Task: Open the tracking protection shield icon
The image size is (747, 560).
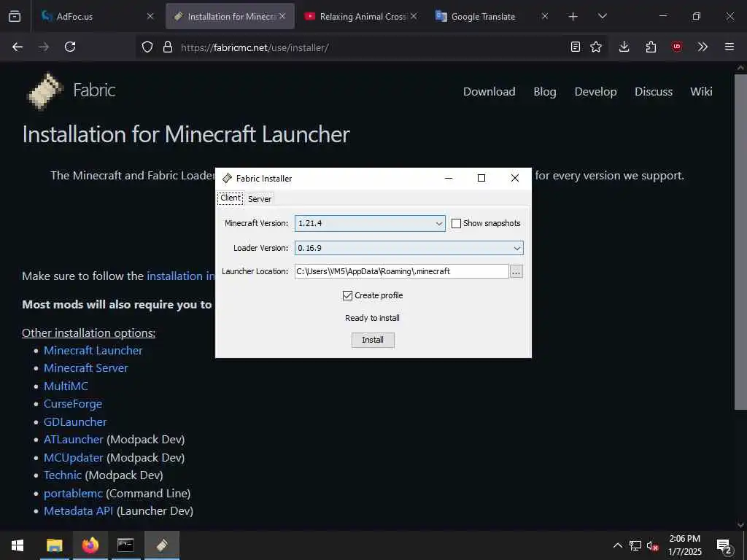Action: pyautogui.click(x=147, y=47)
